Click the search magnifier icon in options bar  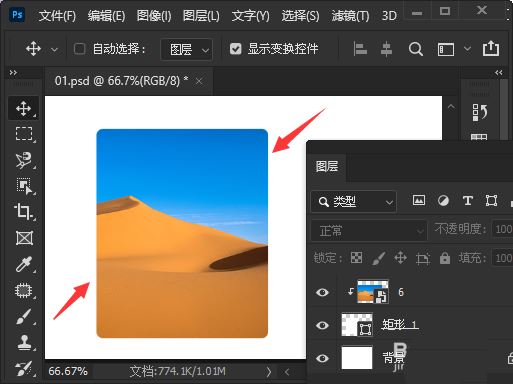coord(416,49)
